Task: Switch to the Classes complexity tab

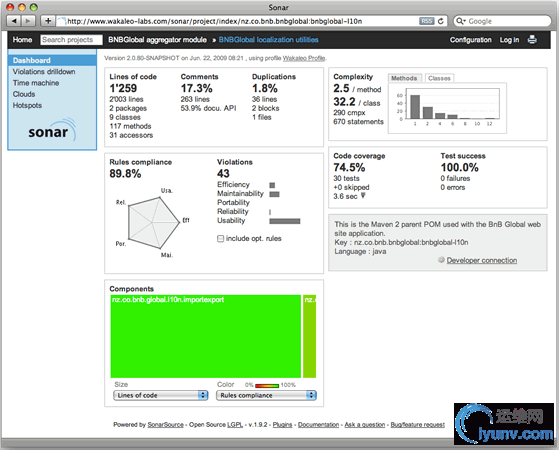Action: (x=439, y=78)
